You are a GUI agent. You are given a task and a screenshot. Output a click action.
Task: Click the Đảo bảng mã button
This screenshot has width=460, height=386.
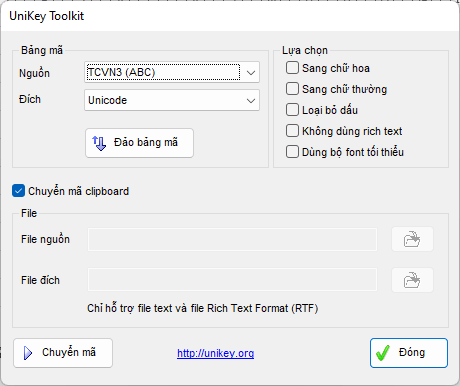[x=139, y=143]
